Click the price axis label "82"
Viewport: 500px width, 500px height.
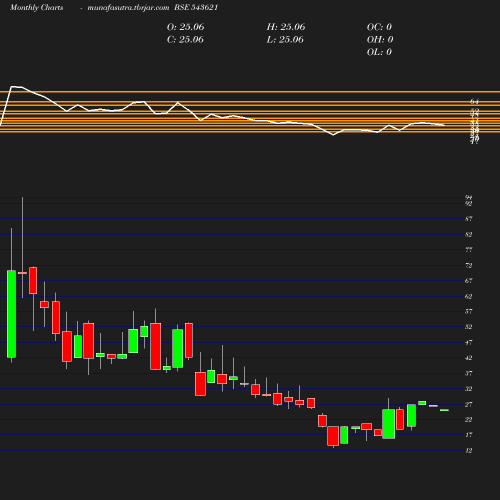point(469,234)
